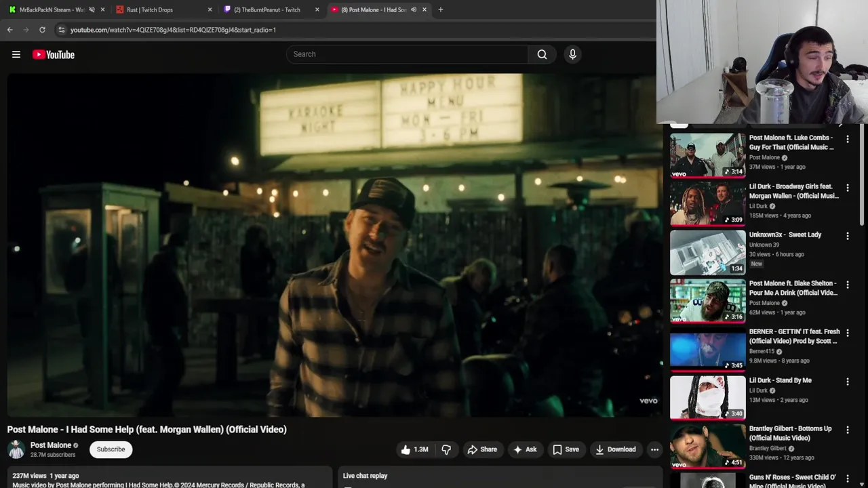Play Brantley Gilbert Bottoms Up thumbnail
Screen dimensions: 868x488
pos(707,446)
